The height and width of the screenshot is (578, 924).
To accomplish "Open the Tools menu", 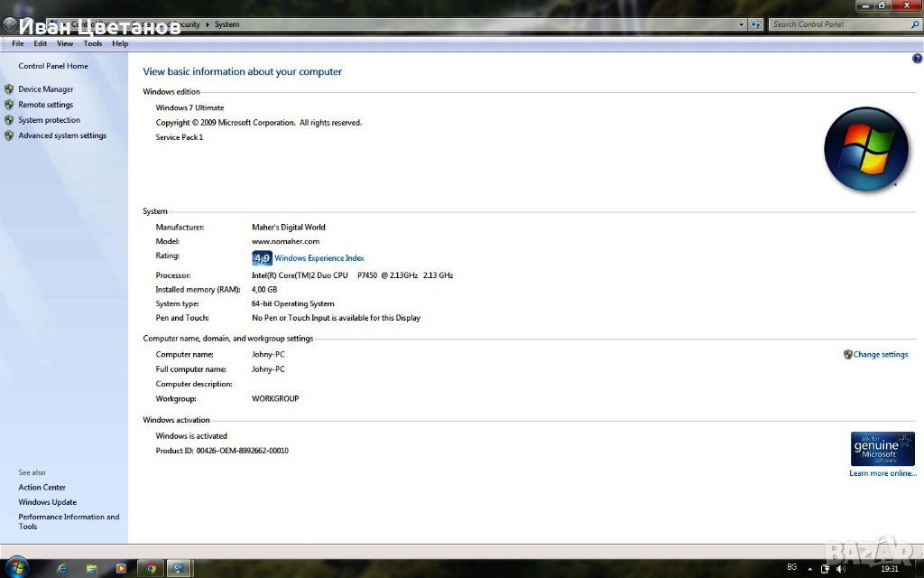I will click(x=92, y=43).
